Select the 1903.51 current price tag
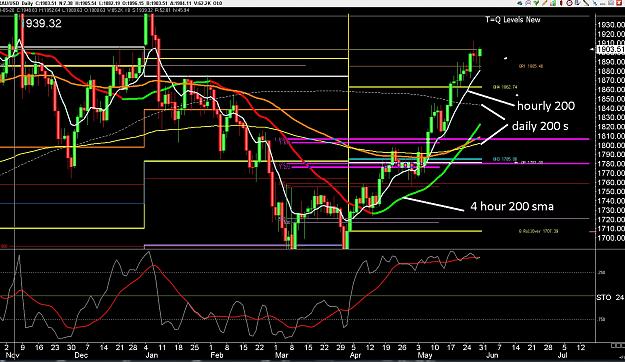This screenshot has width=625, height=362. pos(610,49)
